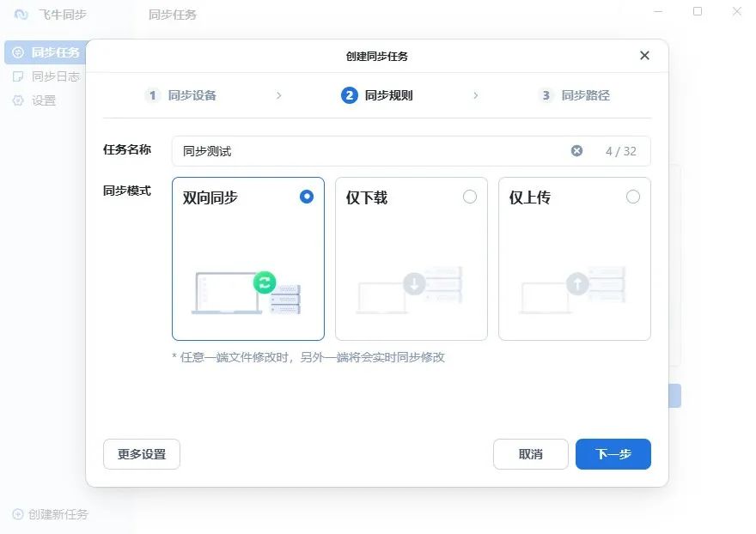756x534 pixels.
Task: Maximize the application window
Action: click(x=698, y=11)
